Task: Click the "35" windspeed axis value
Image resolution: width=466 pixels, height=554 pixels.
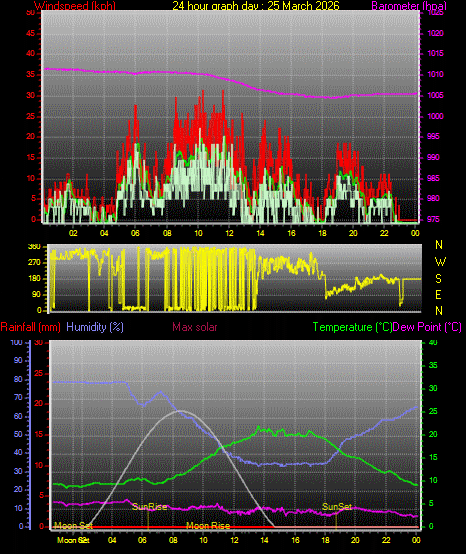Action: [x=31, y=75]
